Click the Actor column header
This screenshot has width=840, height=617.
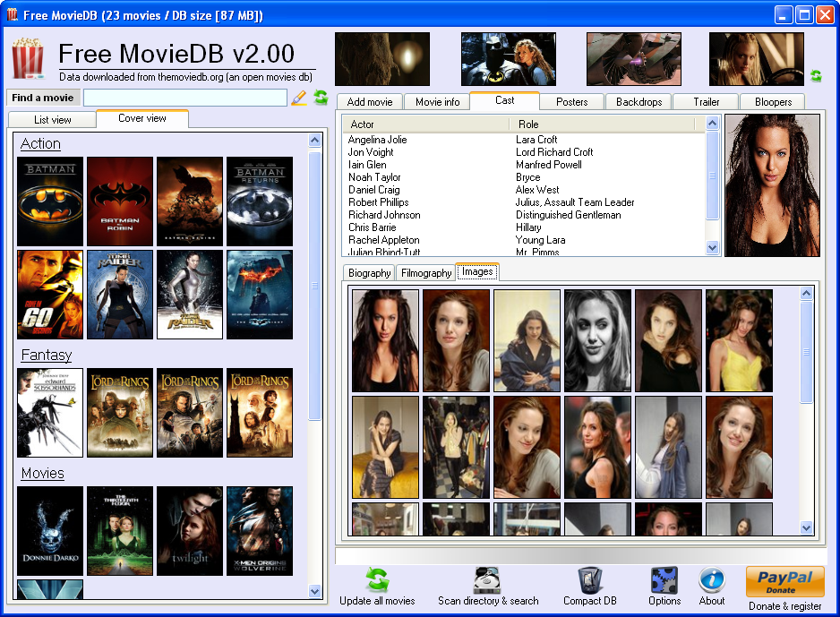pyautogui.click(x=426, y=124)
